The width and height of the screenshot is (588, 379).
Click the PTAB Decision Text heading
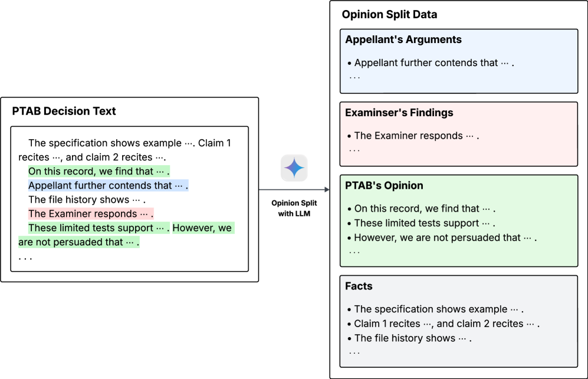64,111
